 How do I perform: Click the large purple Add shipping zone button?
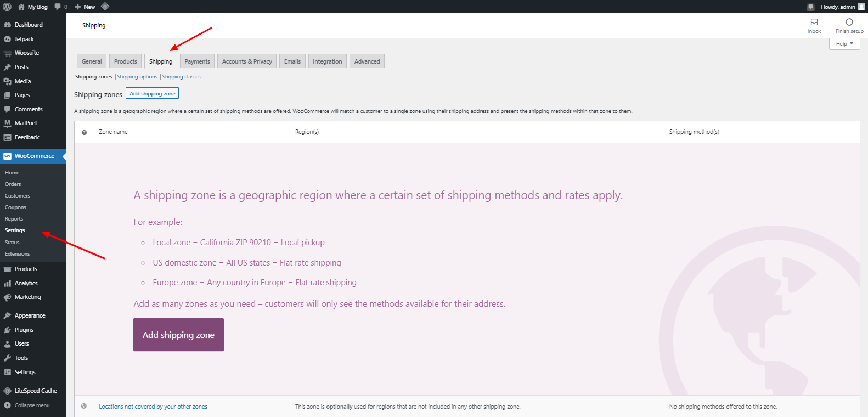click(178, 335)
